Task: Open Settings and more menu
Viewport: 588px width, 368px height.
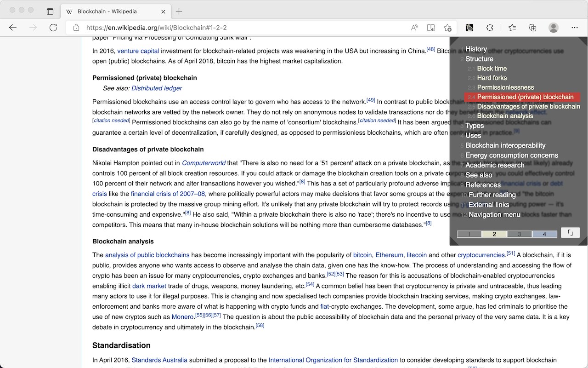Action: [575, 28]
